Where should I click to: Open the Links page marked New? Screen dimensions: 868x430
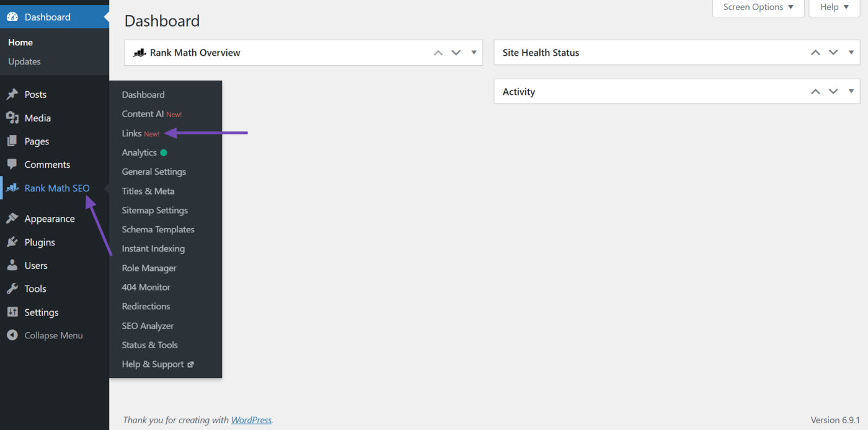(x=131, y=133)
